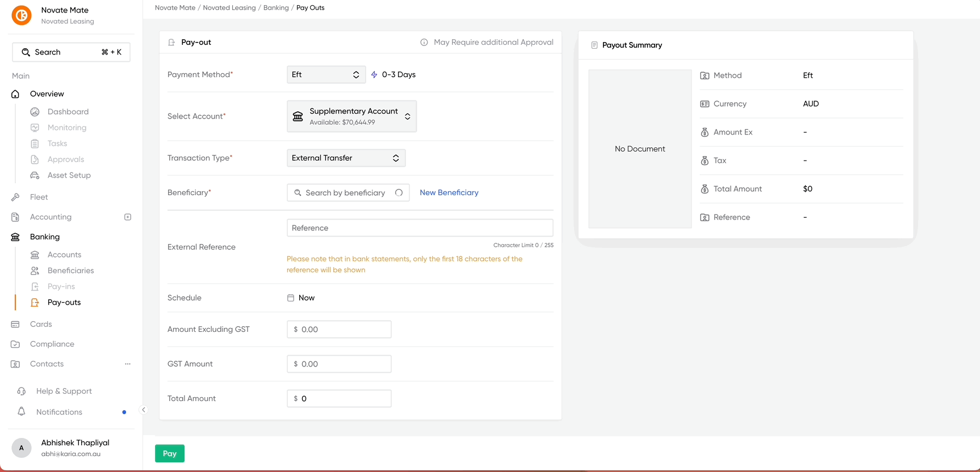Collapse the sidebar with chevron arrow
This screenshot has width=980, height=472.
144,410
